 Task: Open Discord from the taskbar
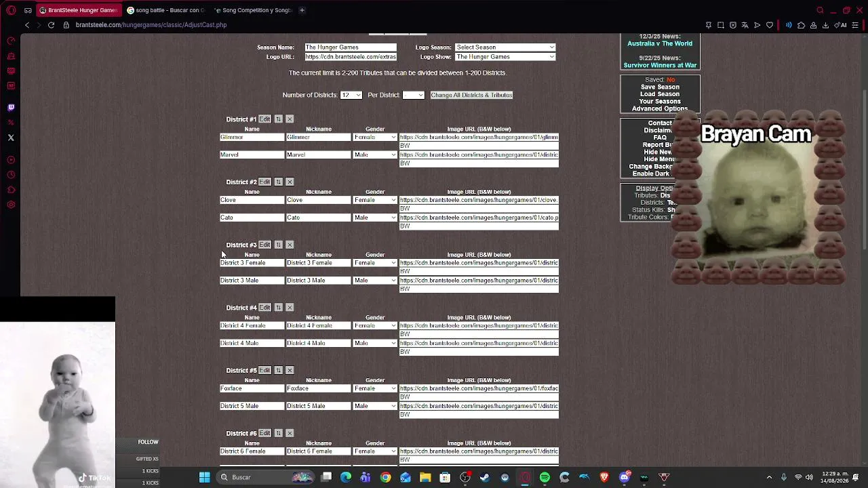coord(625,477)
